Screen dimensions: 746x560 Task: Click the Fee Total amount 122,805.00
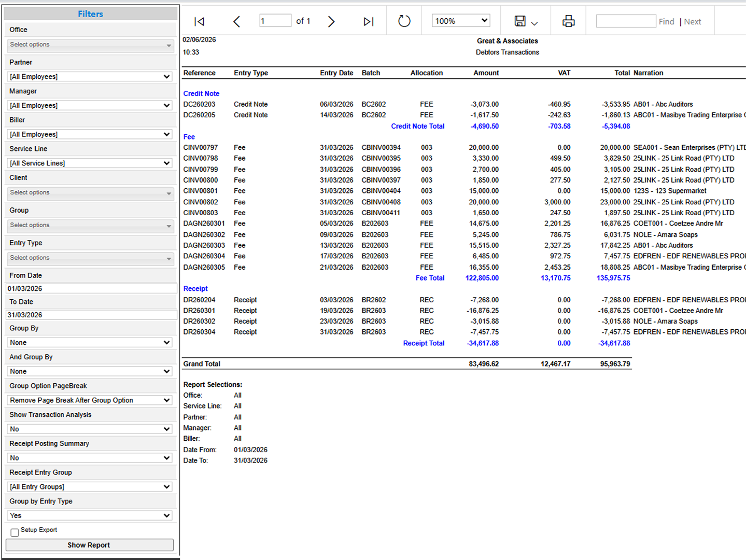pyautogui.click(x=482, y=278)
